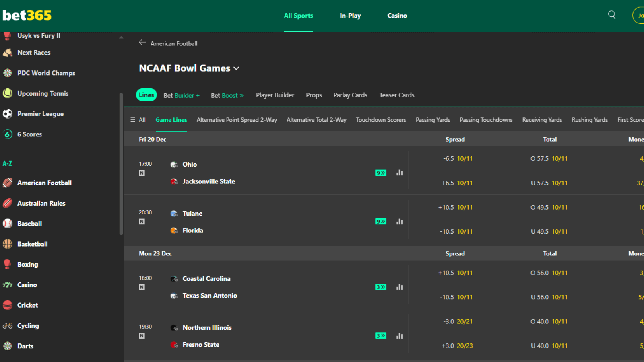Bet Fresno State +3.0 at 20/23
The image size is (644, 362).
click(x=458, y=346)
